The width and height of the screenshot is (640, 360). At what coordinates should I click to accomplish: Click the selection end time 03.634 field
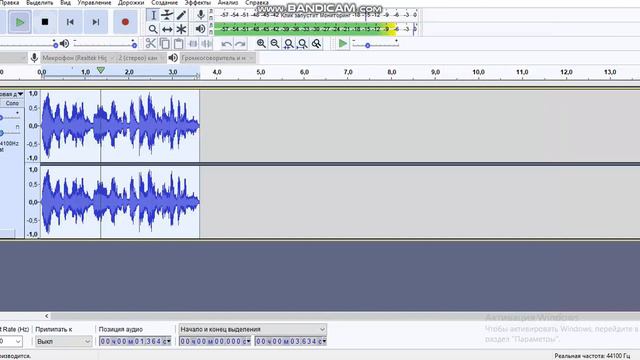click(x=291, y=341)
